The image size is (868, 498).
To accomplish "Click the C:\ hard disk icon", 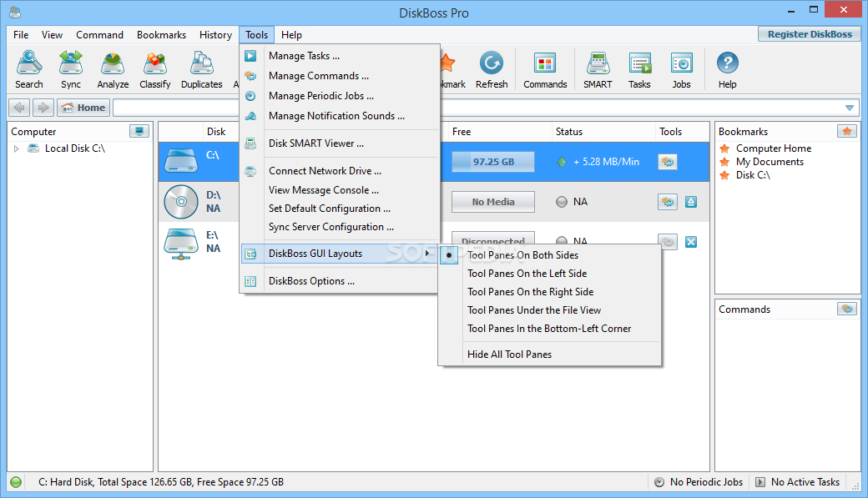I will (181, 161).
